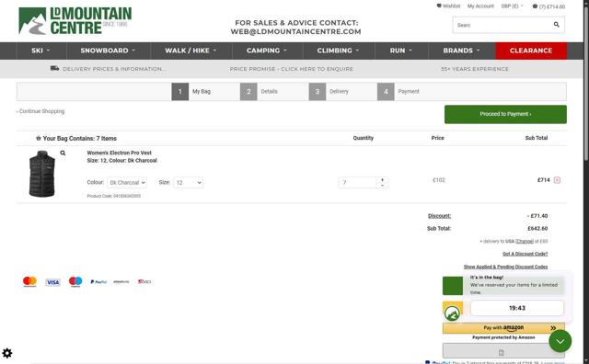Screen dimensions: 589x364
Task: Expand the WALK / HIKE menu
Action: 191,51
